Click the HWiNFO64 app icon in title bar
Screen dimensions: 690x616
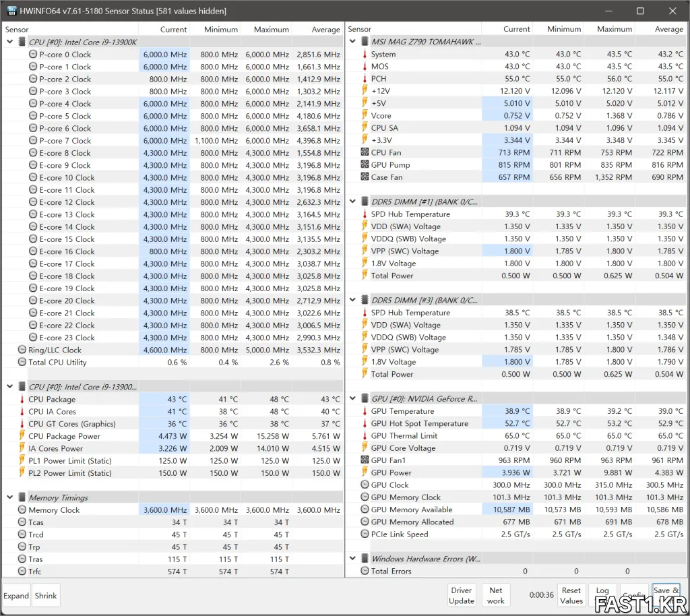coord(11,11)
